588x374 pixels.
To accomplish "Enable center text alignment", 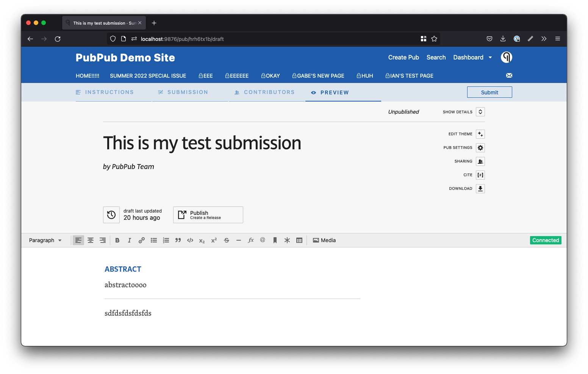I will (90, 240).
